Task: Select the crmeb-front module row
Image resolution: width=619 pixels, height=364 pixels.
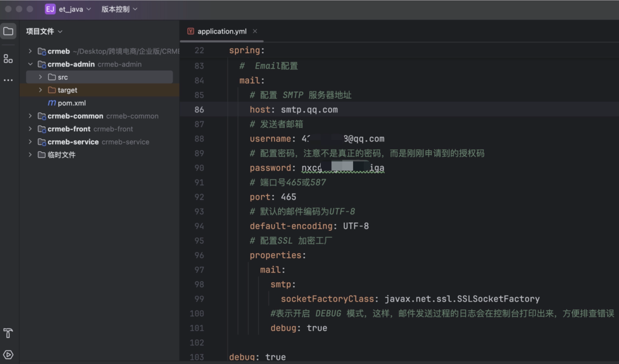Action: coord(99,129)
